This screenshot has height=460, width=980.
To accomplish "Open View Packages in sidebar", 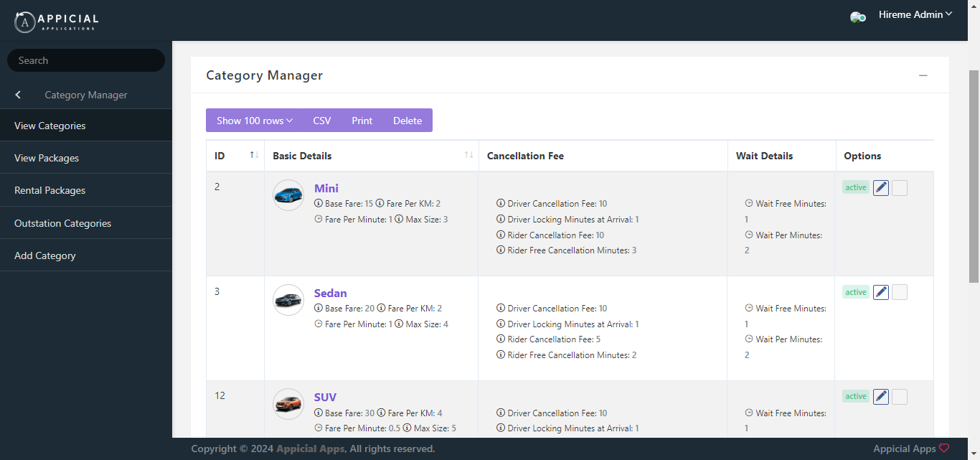I will (86, 158).
